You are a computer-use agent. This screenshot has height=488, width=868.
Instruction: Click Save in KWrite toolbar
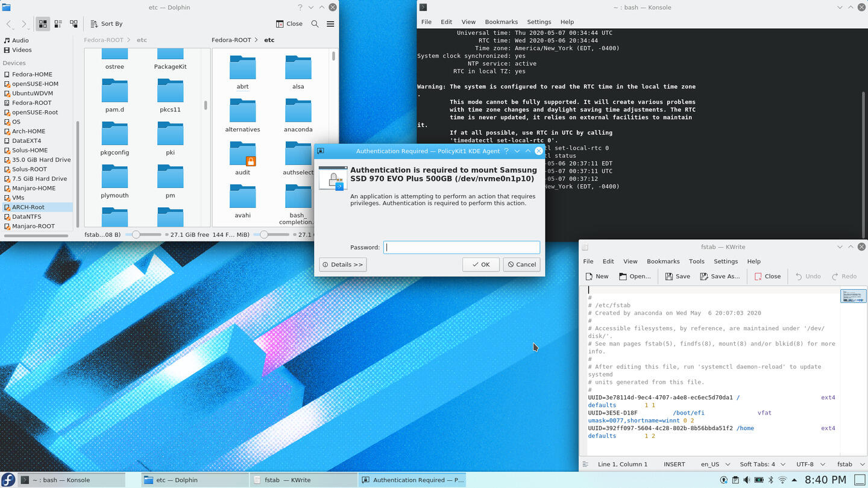tap(678, 277)
